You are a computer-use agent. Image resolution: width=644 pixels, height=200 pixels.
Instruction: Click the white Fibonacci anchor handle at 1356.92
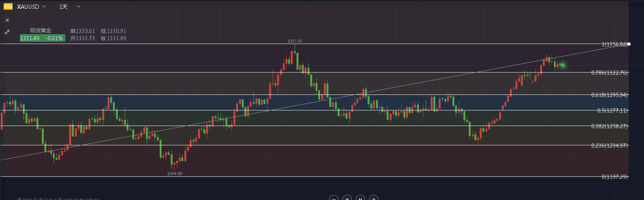(629, 44)
